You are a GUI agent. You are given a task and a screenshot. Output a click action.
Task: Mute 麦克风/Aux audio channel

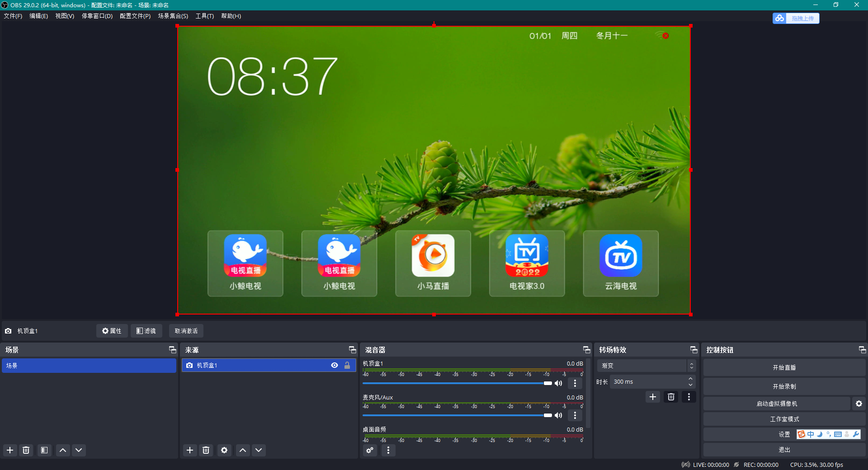coord(559,415)
